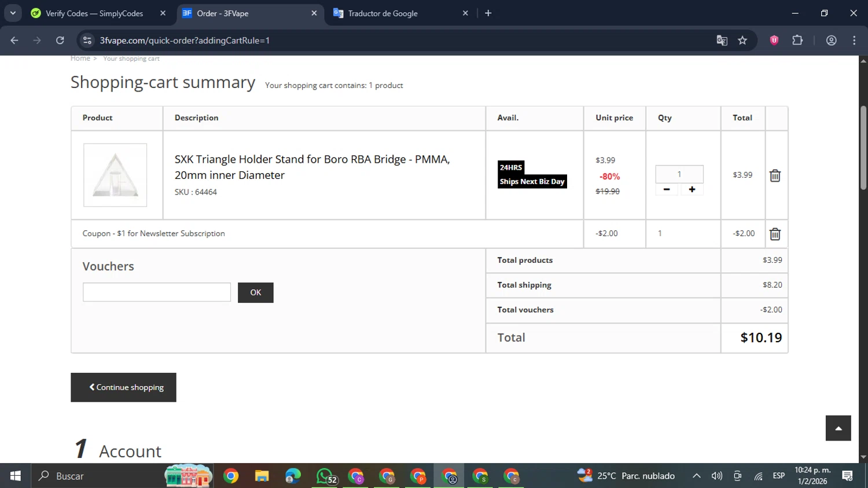The height and width of the screenshot is (488, 868).
Task: Click the address bar URL
Action: pos(185,41)
